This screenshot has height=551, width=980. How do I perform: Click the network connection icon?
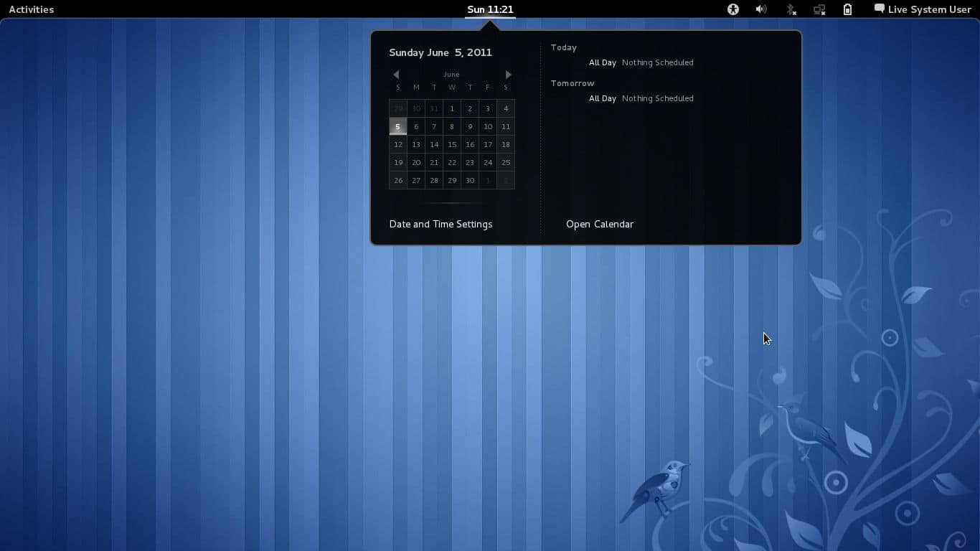[x=819, y=9]
